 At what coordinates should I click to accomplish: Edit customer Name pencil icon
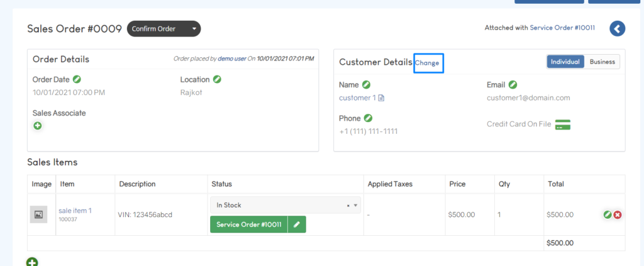(x=367, y=85)
